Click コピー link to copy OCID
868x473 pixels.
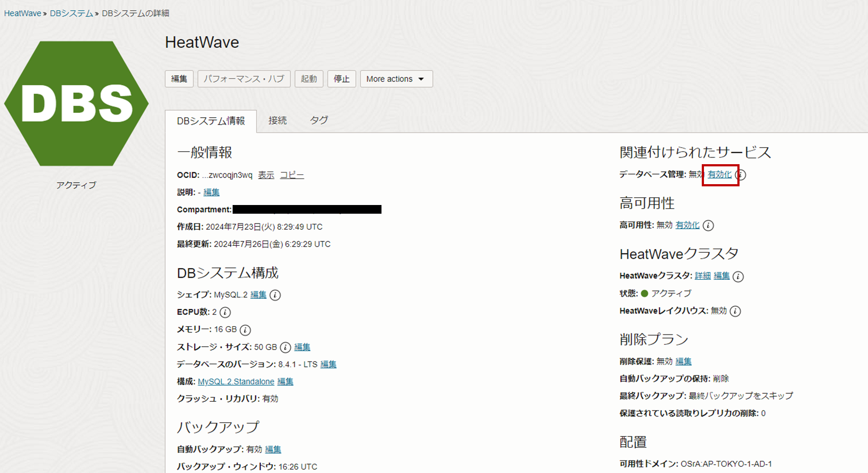(292, 175)
